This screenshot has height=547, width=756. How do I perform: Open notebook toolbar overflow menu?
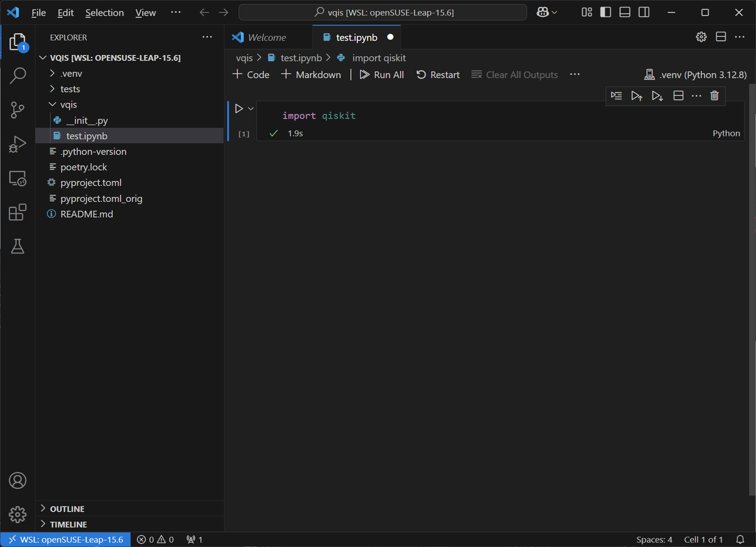pos(575,74)
